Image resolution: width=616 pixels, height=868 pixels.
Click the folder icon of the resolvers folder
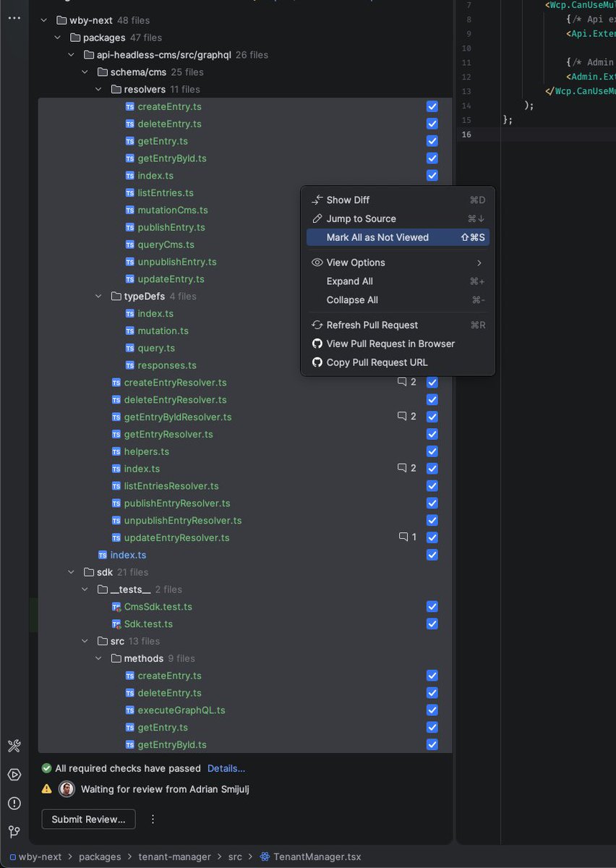[x=116, y=90]
